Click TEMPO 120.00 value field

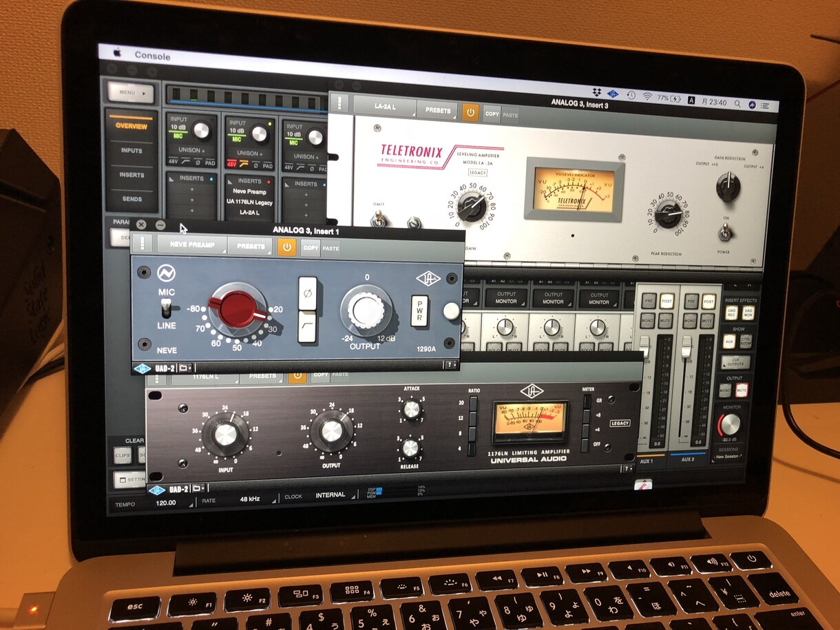point(166,503)
